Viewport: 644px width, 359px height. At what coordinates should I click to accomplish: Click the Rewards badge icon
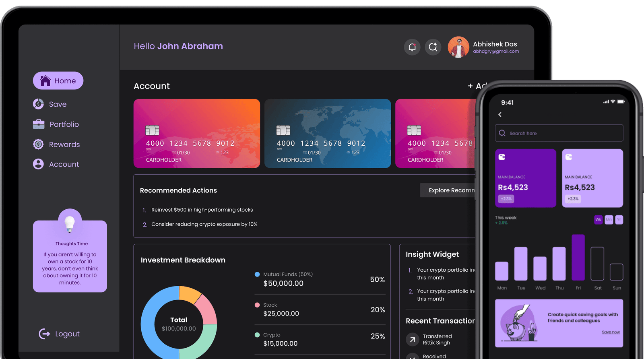click(38, 144)
